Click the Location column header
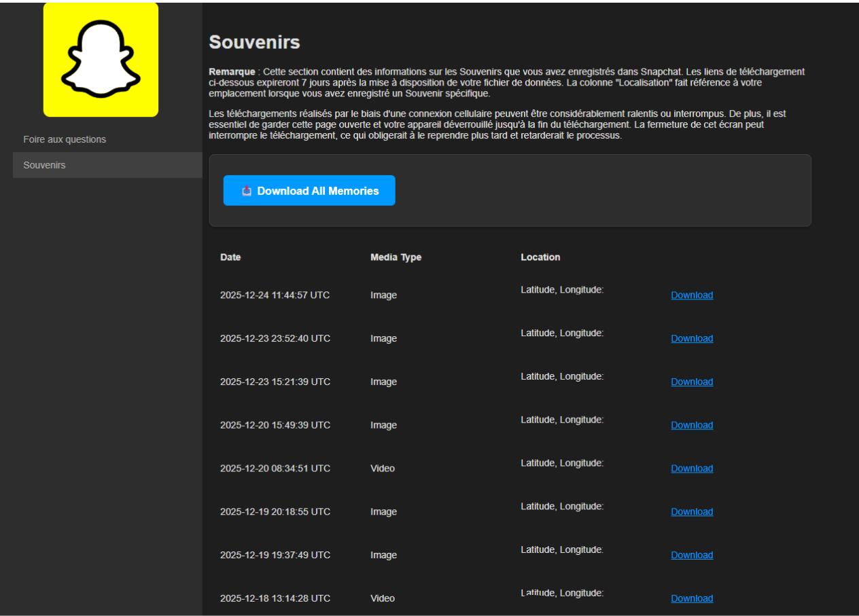The height and width of the screenshot is (616, 859). coord(540,257)
